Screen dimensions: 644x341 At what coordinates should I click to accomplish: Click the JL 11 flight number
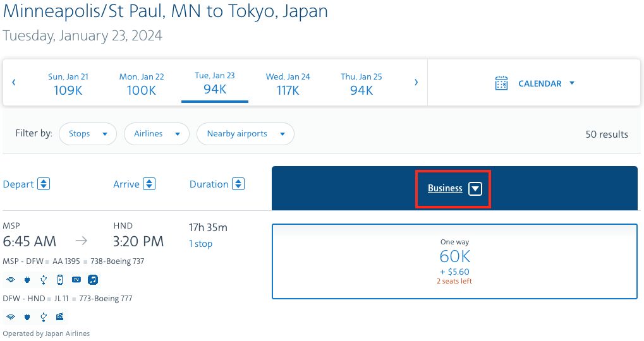click(61, 298)
